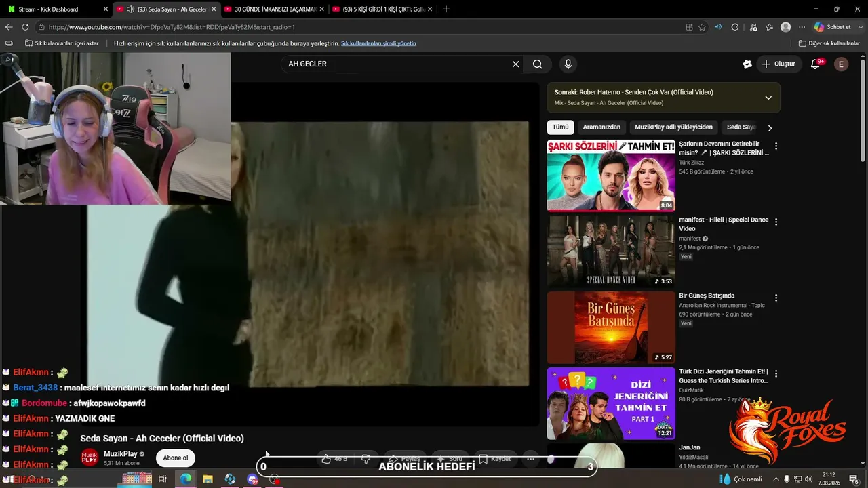This screenshot has width=868, height=488.
Task: Click Sık kullanılanları şimdi yönetin link
Action: [x=378, y=43]
